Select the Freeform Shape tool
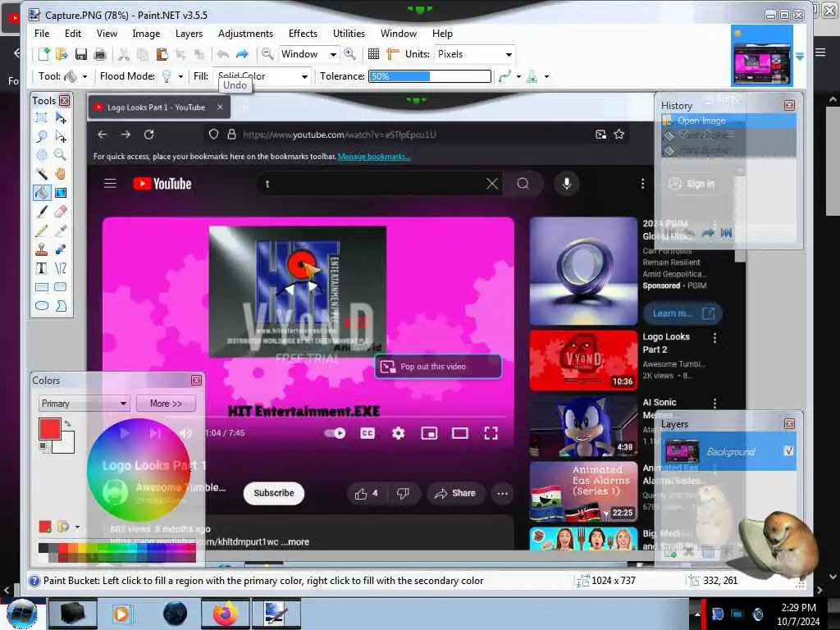 61,306
